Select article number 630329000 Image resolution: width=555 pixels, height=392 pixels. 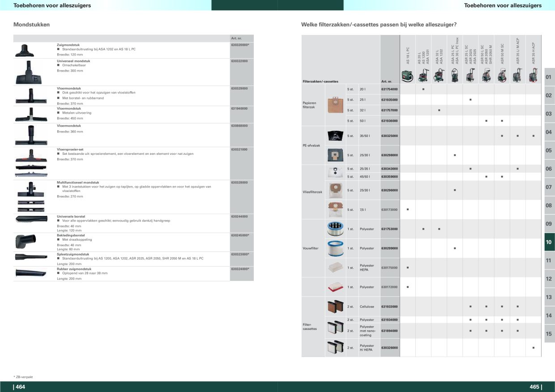239,88
